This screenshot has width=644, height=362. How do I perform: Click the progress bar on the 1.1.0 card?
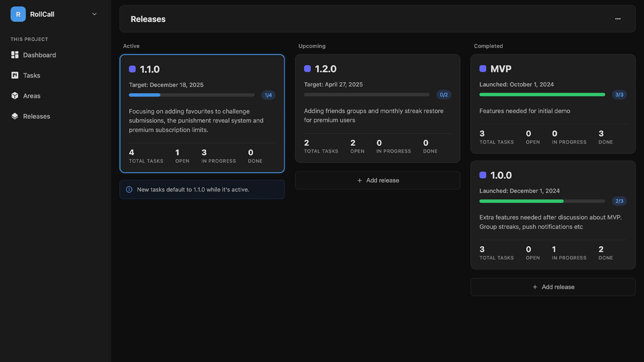pyautogui.click(x=193, y=94)
